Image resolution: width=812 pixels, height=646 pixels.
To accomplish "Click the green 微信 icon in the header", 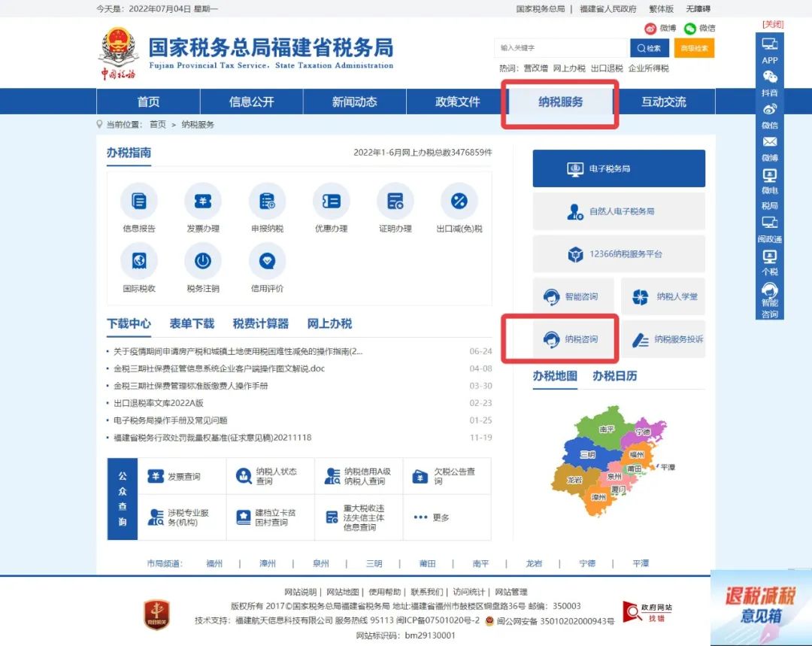I will click(689, 29).
